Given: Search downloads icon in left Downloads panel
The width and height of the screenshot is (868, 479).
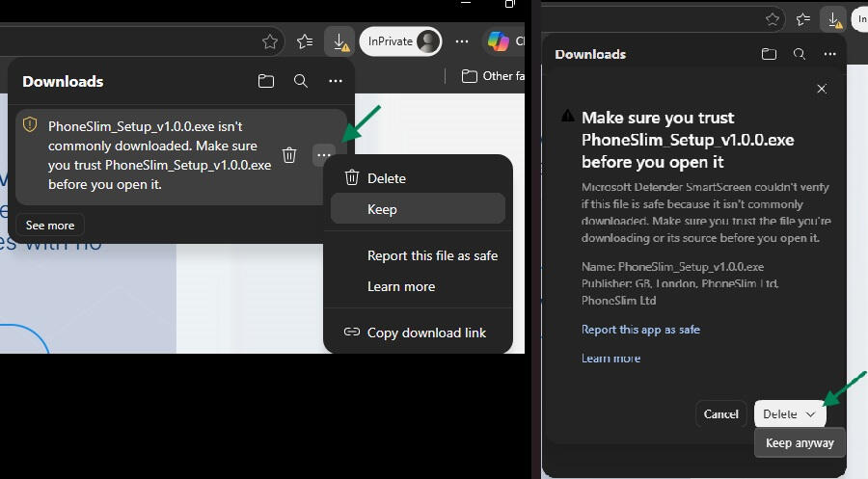Looking at the screenshot, I should (301, 81).
